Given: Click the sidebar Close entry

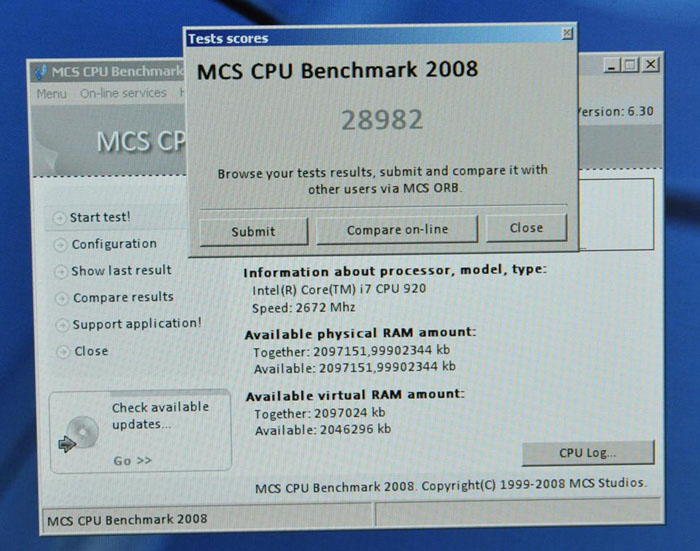Looking at the screenshot, I should pos(91,351).
